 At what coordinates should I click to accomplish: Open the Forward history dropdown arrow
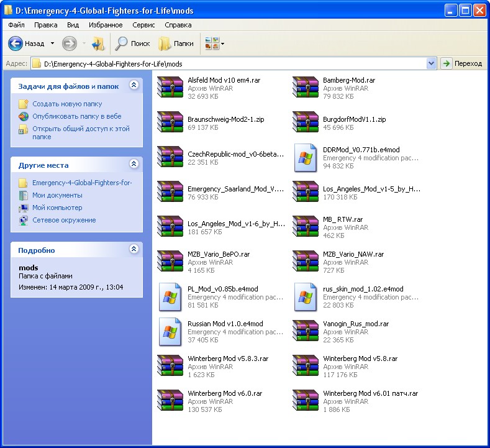click(84, 43)
